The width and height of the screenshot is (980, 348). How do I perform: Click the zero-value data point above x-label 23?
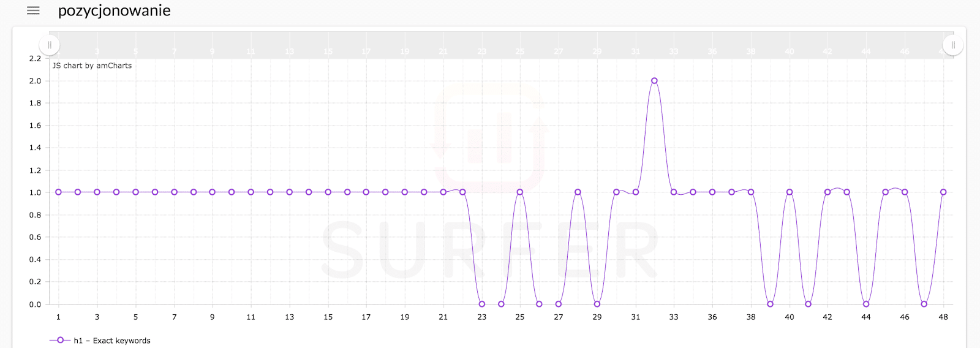tap(482, 304)
